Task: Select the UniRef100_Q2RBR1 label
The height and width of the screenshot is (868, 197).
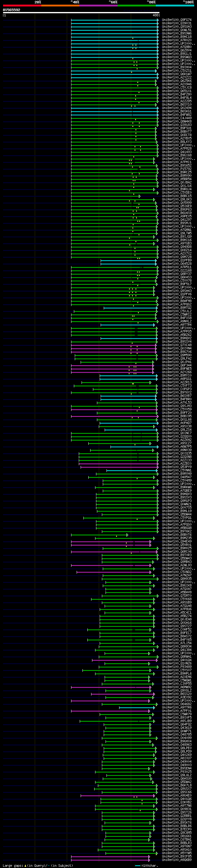Action: 177,816
